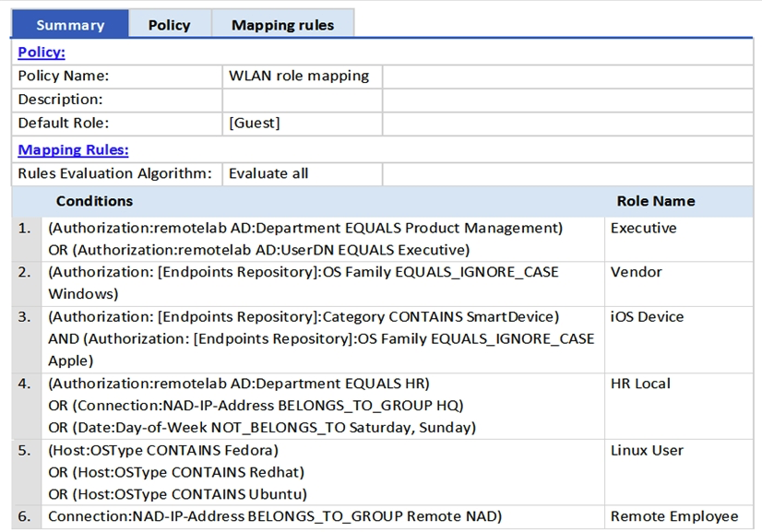The height and width of the screenshot is (532, 762).
Task: Select the Evaluate all algorithm value
Action: pyautogui.click(x=268, y=173)
